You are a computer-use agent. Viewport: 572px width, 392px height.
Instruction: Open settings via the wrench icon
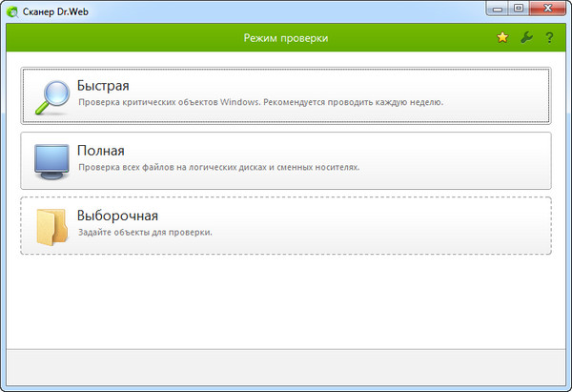[526, 37]
